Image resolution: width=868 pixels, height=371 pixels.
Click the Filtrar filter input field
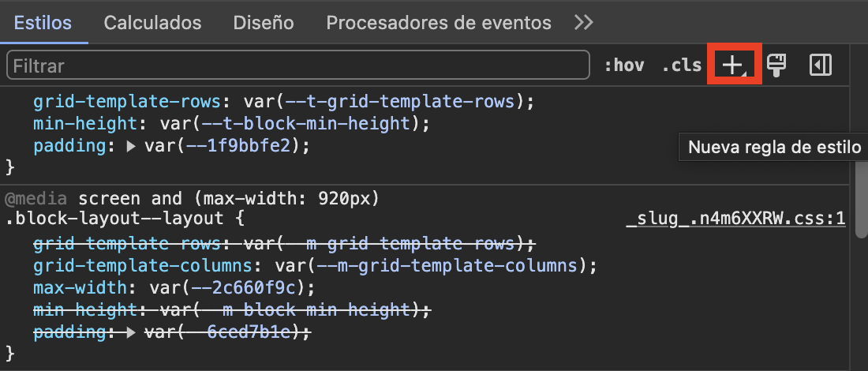[298, 66]
